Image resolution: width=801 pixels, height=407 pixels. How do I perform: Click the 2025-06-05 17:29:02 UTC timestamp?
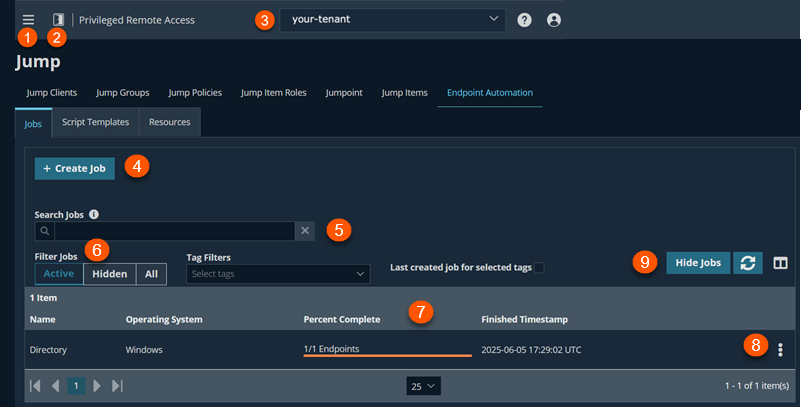click(531, 350)
